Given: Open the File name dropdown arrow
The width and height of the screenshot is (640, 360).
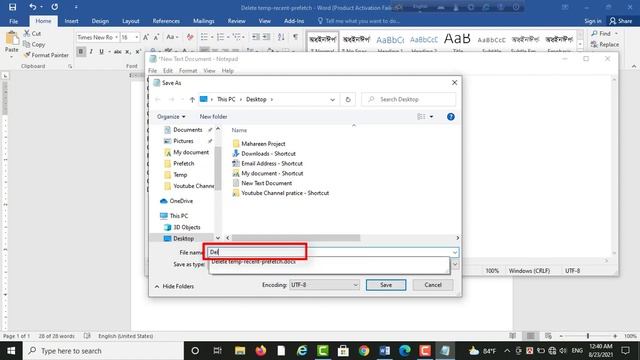Looking at the screenshot, I should [x=455, y=253].
